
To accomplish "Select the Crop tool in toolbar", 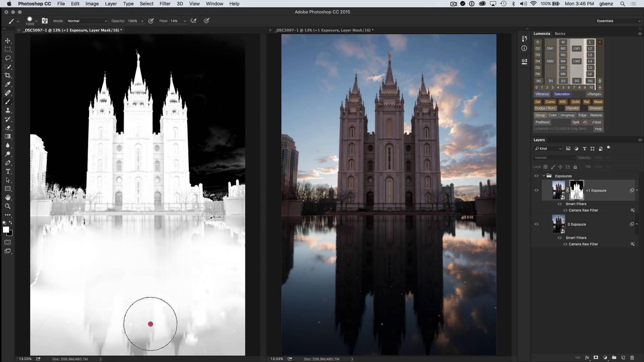I will [x=8, y=75].
